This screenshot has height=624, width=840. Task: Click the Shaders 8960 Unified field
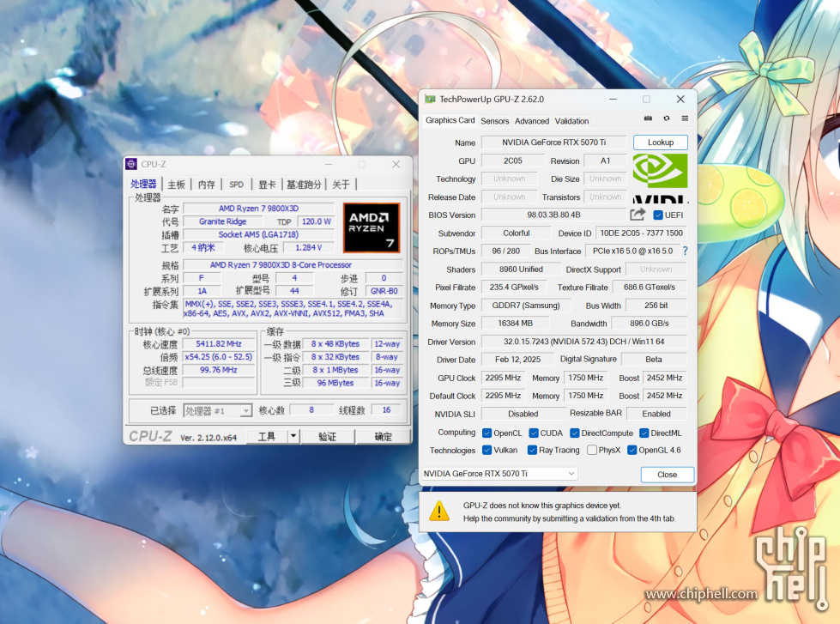(x=521, y=270)
